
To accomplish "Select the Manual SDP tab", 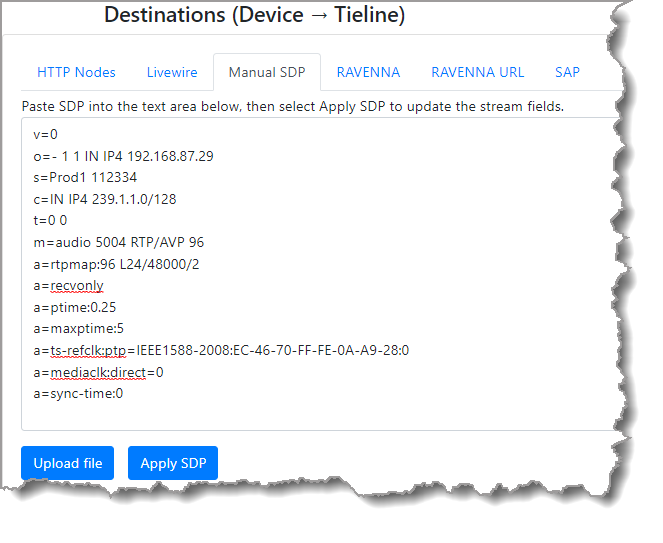I will click(x=266, y=73).
